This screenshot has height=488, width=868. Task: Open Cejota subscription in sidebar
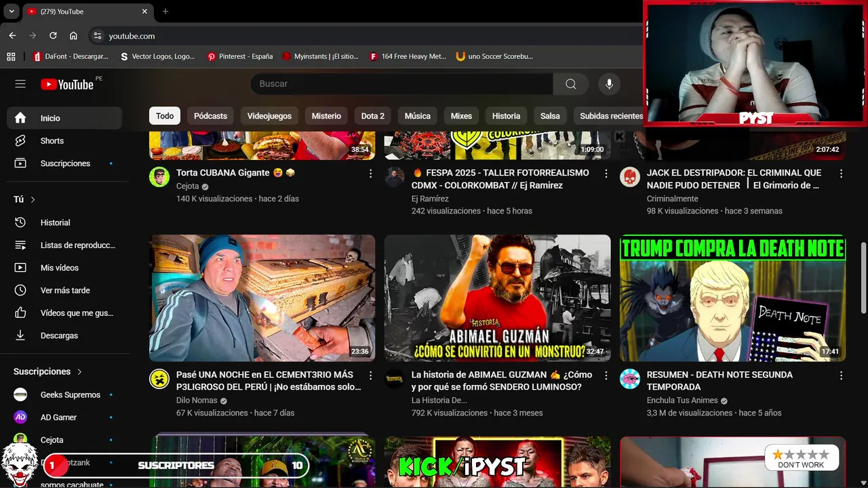(64, 440)
